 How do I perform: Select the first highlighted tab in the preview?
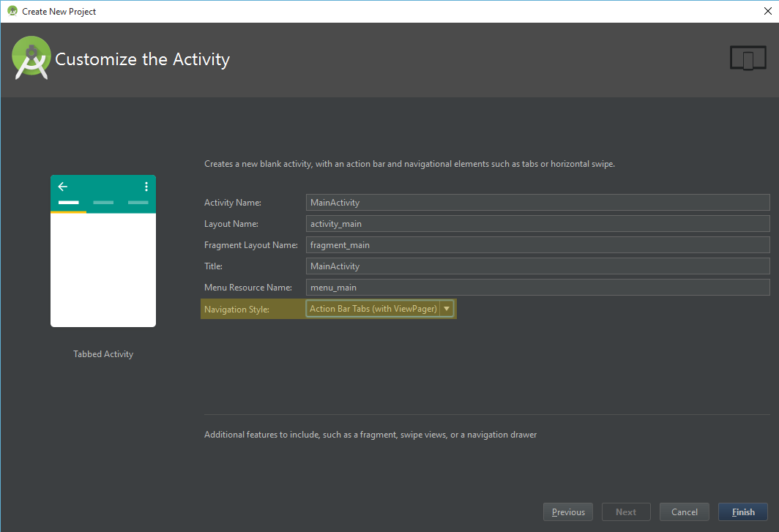pyautogui.click(x=68, y=202)
